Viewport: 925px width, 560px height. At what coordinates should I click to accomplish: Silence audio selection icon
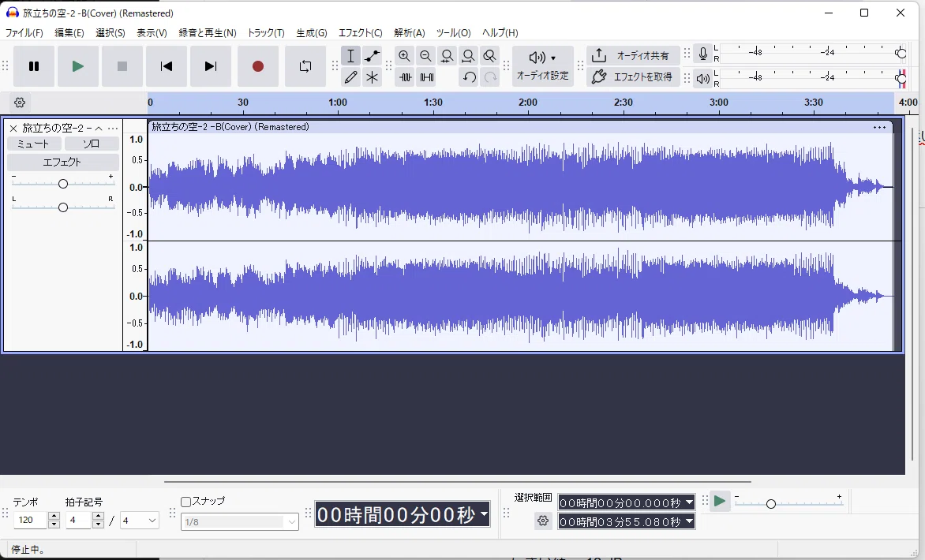coord(426,77)
